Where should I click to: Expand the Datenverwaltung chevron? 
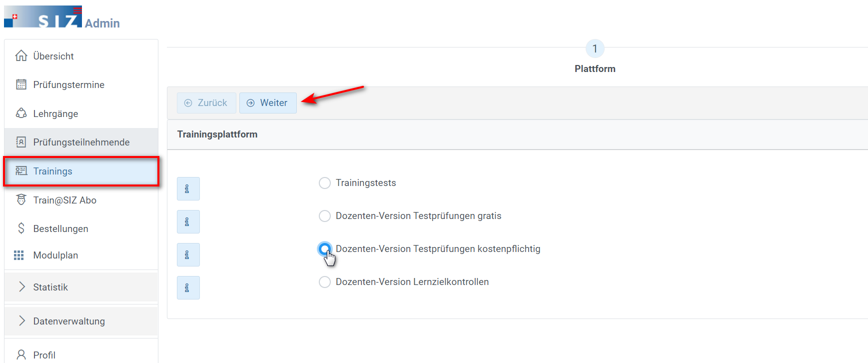tap(21, 320)
